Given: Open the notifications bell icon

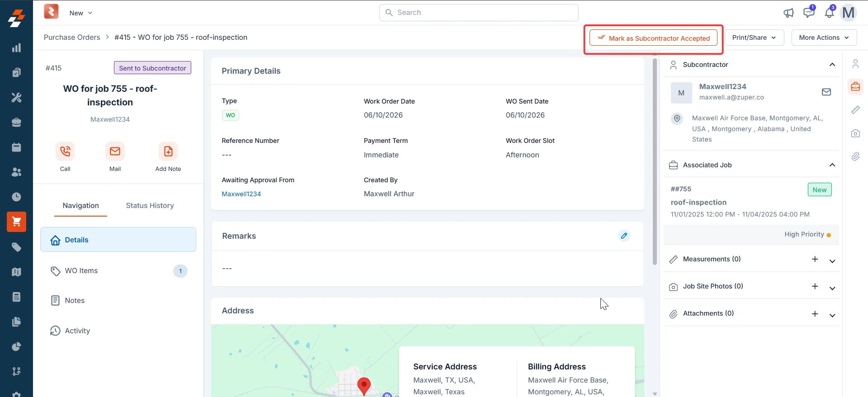Looking at the screenshot, I should coord(829,13).
